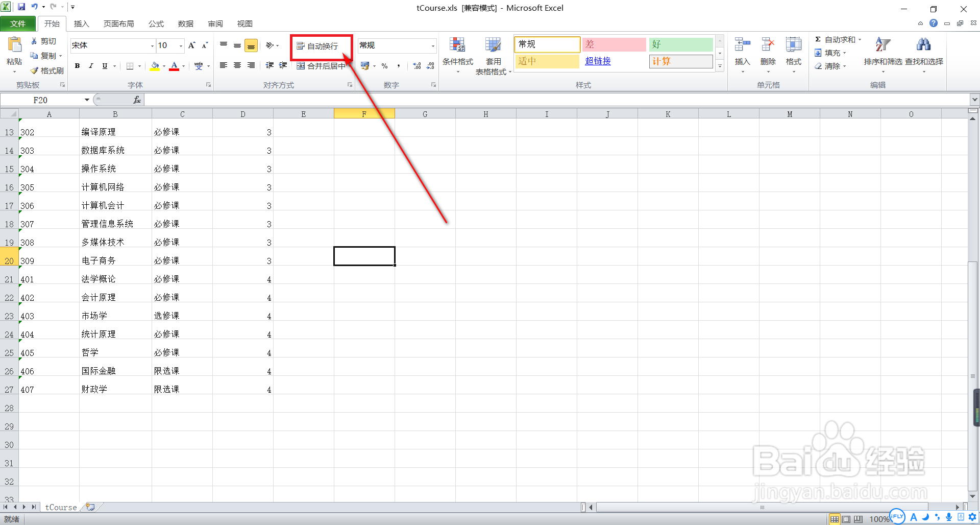Image resolution: width=980 pixels, height=525 pixels.
Task: Apply percent style number format
Action: tap(385, 66)
